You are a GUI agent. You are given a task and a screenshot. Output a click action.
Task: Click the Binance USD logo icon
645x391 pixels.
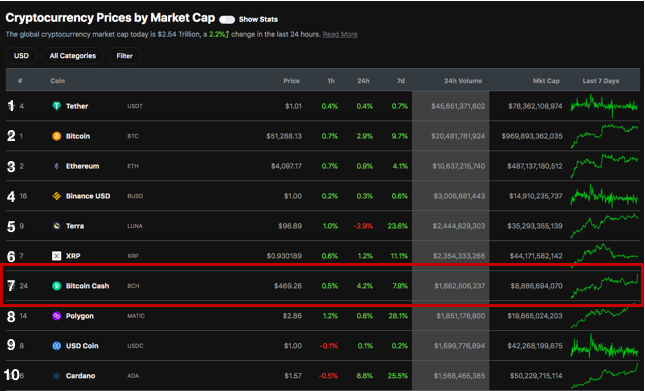pyautogui.click(x=56, y=196)
